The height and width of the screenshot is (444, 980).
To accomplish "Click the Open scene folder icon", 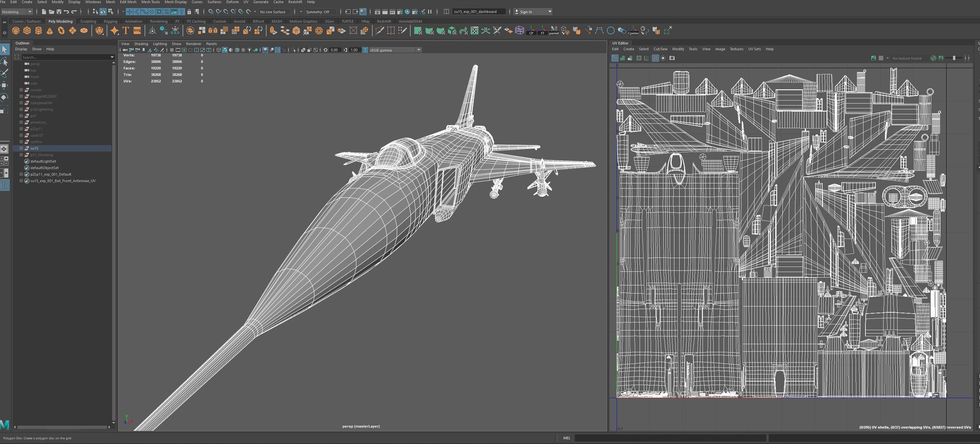I will point(52,12).
